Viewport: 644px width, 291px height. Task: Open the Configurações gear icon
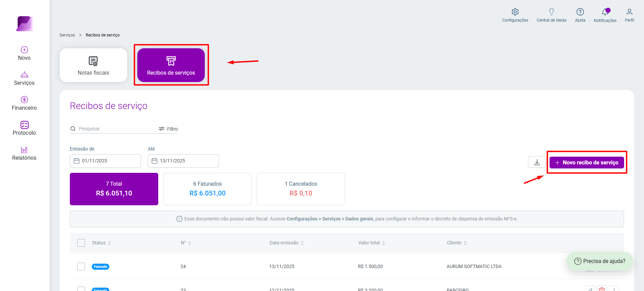click(515, 12)
